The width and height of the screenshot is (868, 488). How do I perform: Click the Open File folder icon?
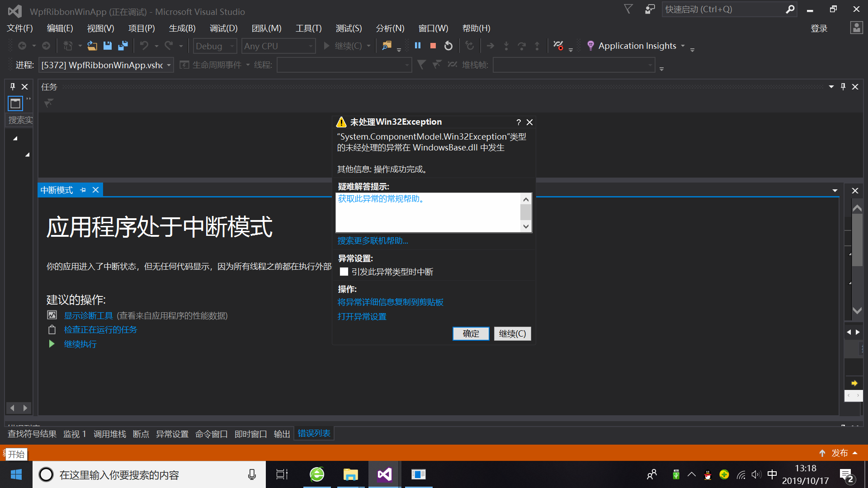click(92, 46)
